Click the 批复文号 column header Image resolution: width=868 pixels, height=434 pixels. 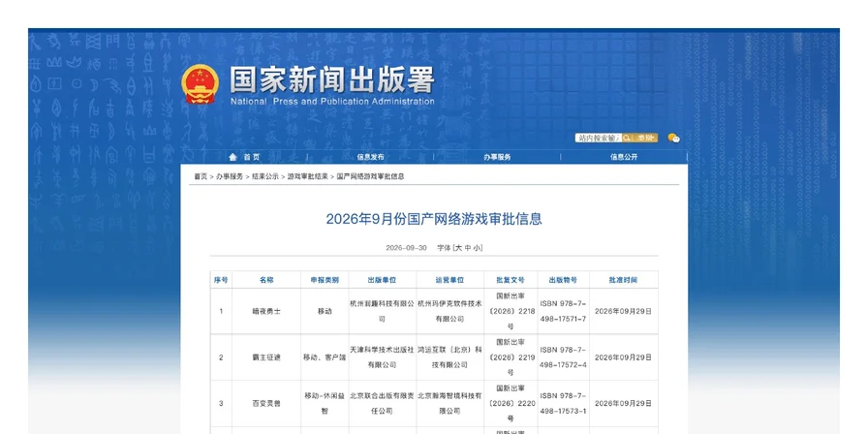pos(511,280)
